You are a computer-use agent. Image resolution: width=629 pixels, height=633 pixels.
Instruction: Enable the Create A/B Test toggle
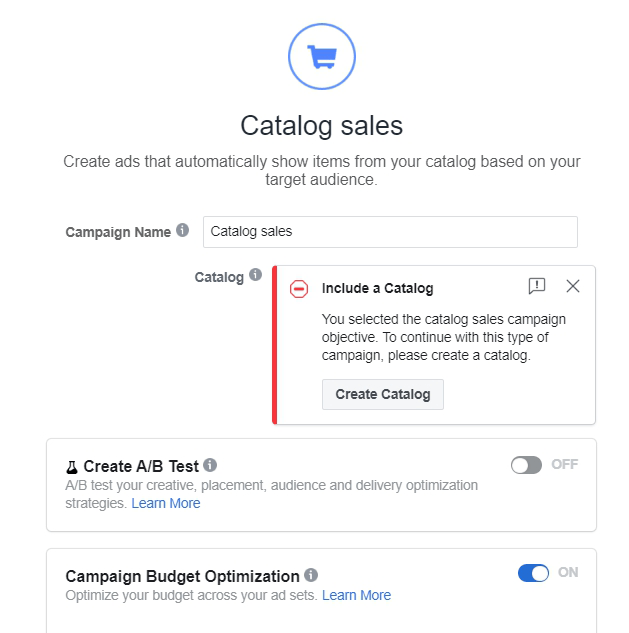526,465
